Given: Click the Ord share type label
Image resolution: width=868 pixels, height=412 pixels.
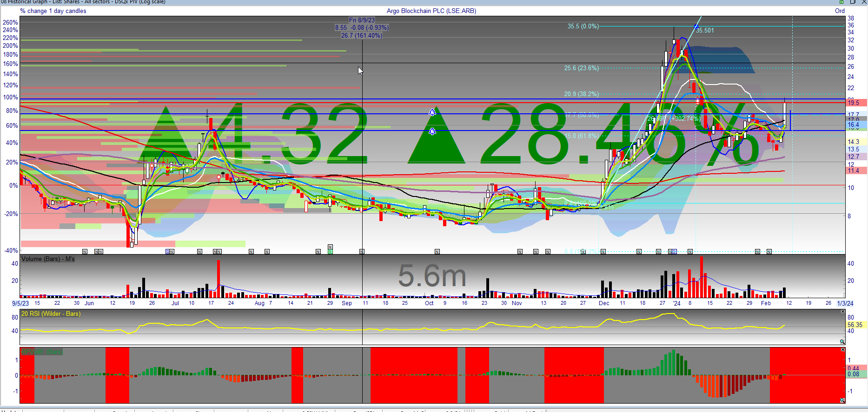Looking at the screenshot, I should coord(839,11).
